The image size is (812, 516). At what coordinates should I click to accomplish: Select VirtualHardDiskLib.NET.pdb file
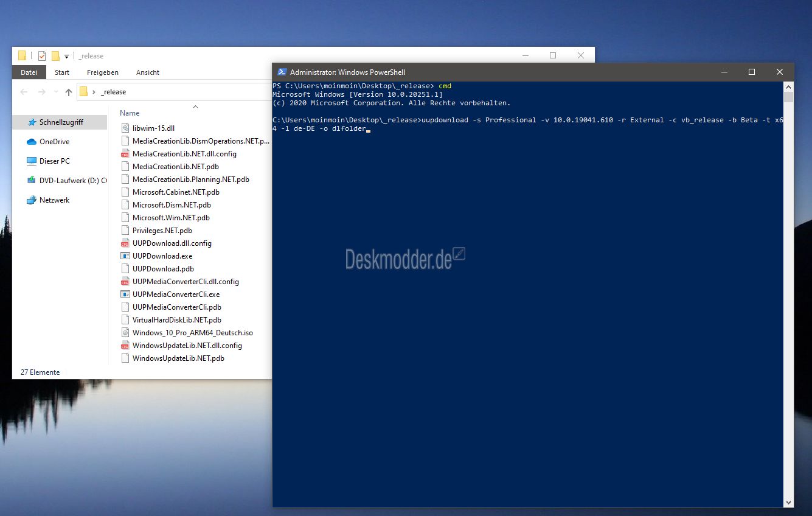tap(177, 320)
